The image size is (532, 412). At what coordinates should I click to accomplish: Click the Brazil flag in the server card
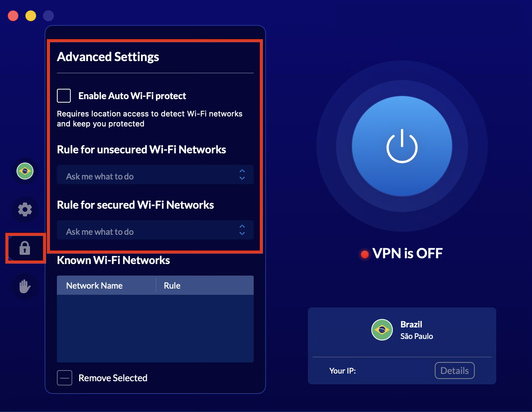[x=382, y=330]
